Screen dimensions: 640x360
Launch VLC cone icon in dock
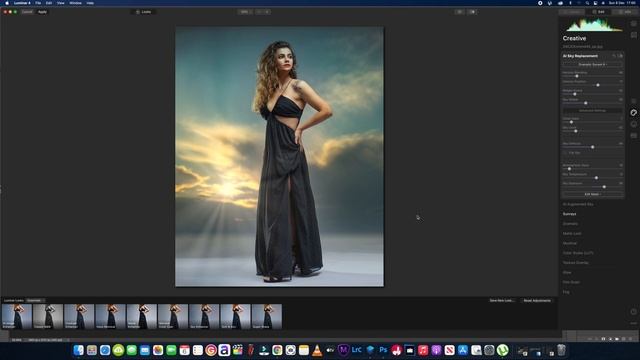[317, 350]
